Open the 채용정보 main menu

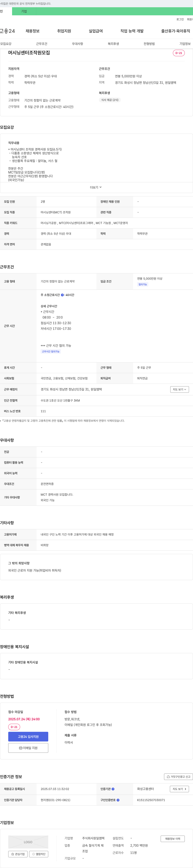coord(33,31)
